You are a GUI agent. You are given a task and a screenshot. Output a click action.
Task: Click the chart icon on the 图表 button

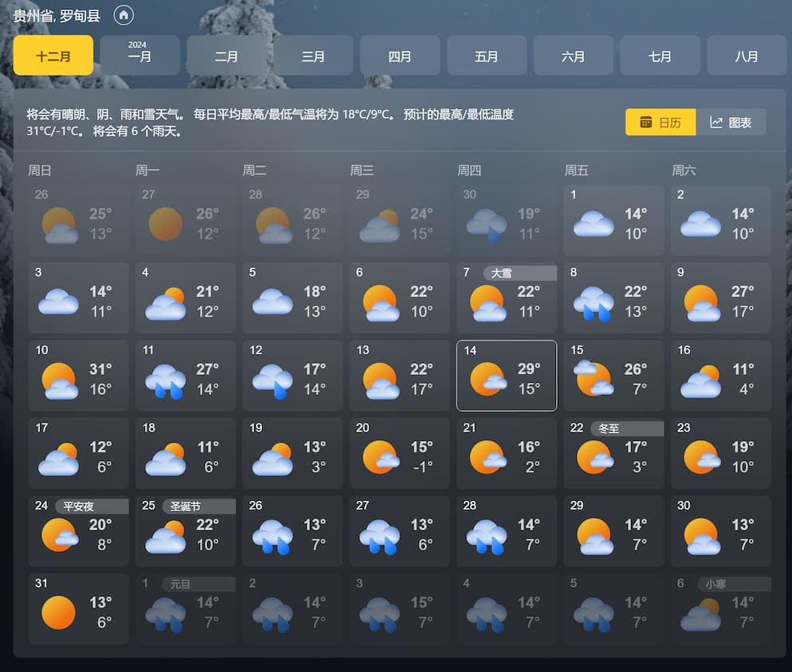point(718,122)
